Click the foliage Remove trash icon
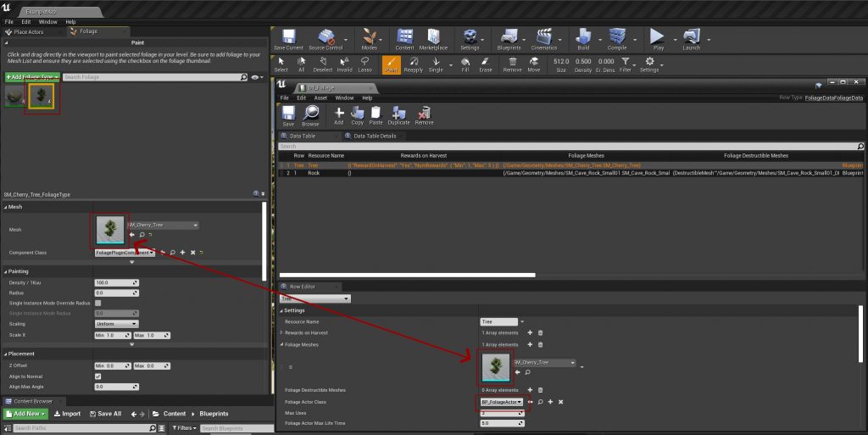 (x=513, y=64)
